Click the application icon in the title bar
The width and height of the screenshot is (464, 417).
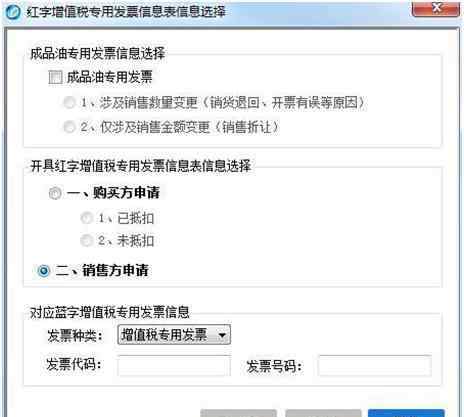point(13,12)
